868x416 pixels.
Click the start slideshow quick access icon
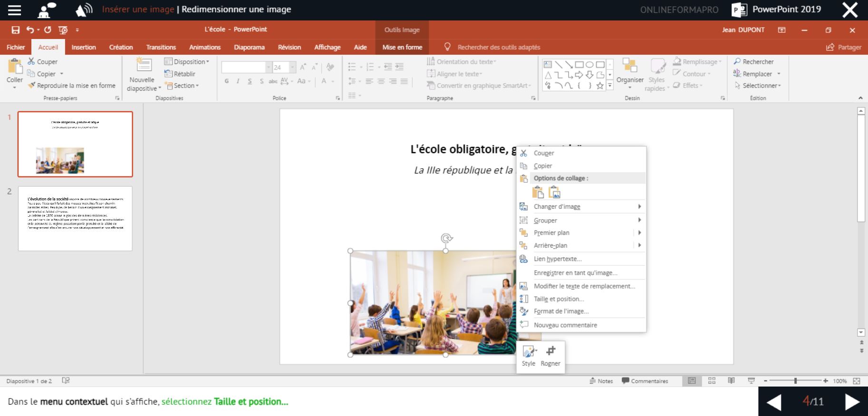[63, 30]
